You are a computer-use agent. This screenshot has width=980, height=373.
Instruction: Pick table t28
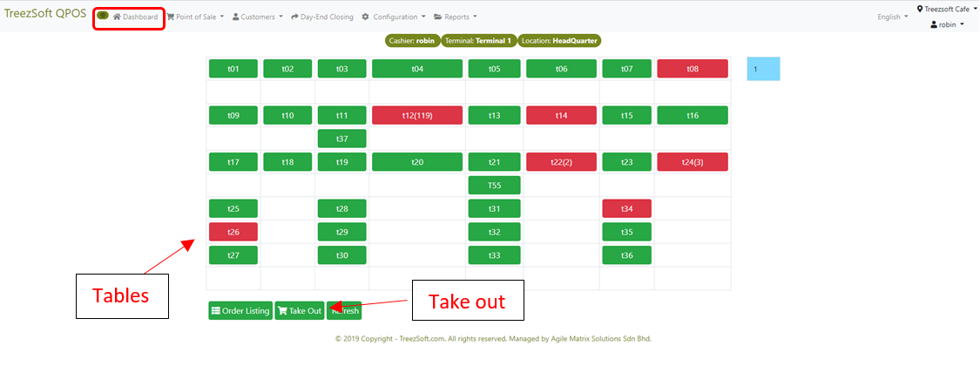(341, 208)
